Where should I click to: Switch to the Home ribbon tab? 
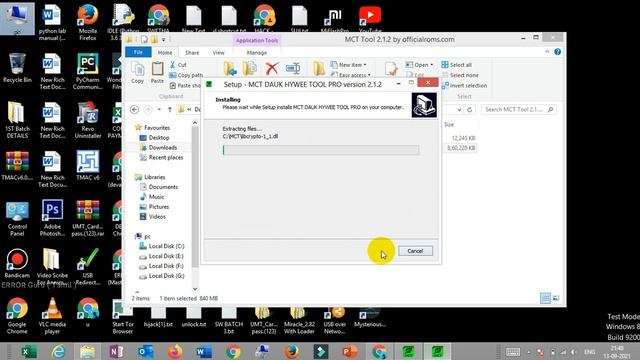click(x=165, y=53)
